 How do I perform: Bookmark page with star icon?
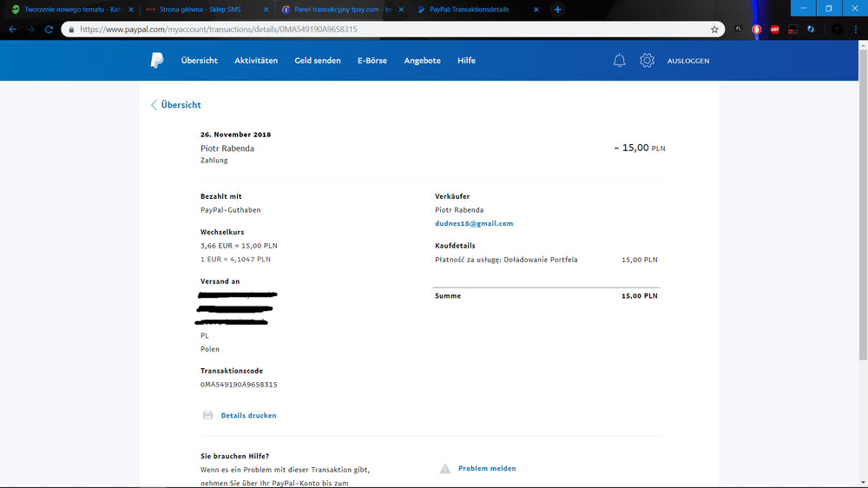point(714,30)
